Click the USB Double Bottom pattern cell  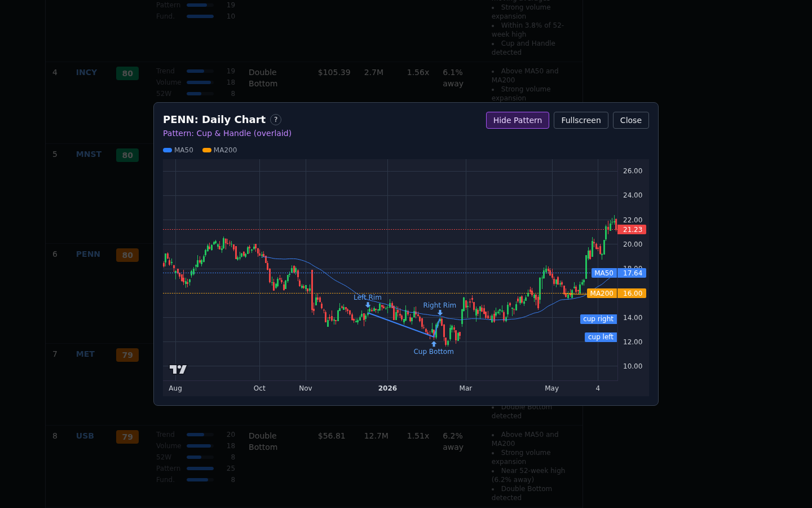click(x=263, y=441)
